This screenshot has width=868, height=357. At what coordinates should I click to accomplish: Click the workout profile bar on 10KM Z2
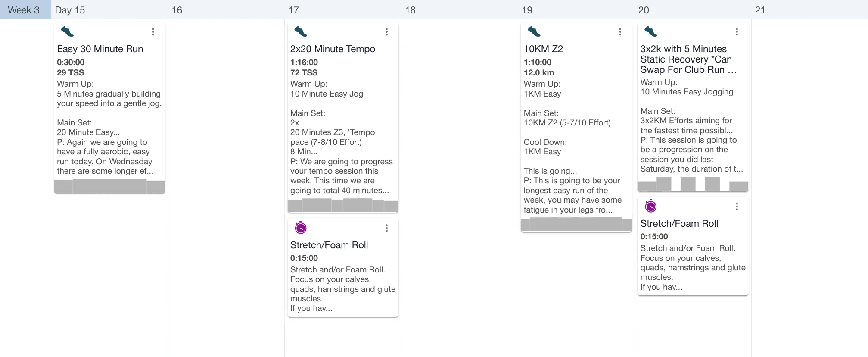[576, 225]
